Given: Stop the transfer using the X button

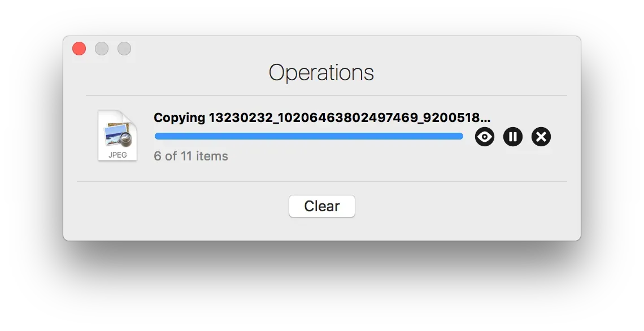Looking at the screenshot, I should (541, 136).
